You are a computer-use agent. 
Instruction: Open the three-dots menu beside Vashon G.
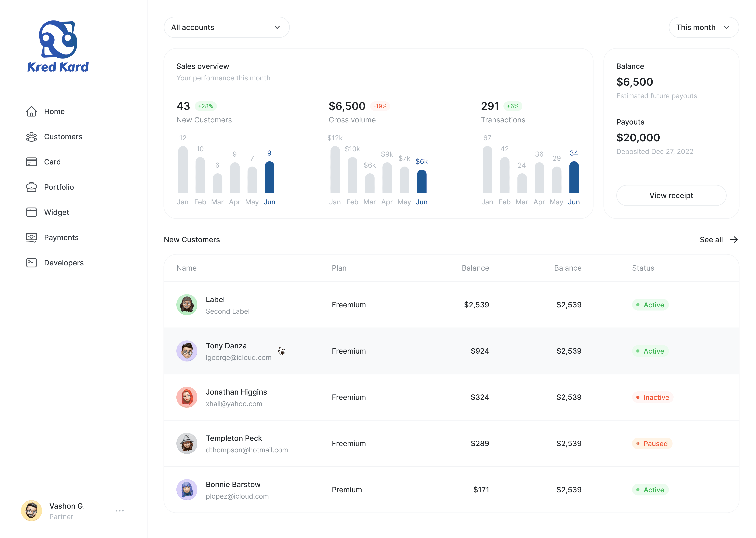tap(120, 511)
